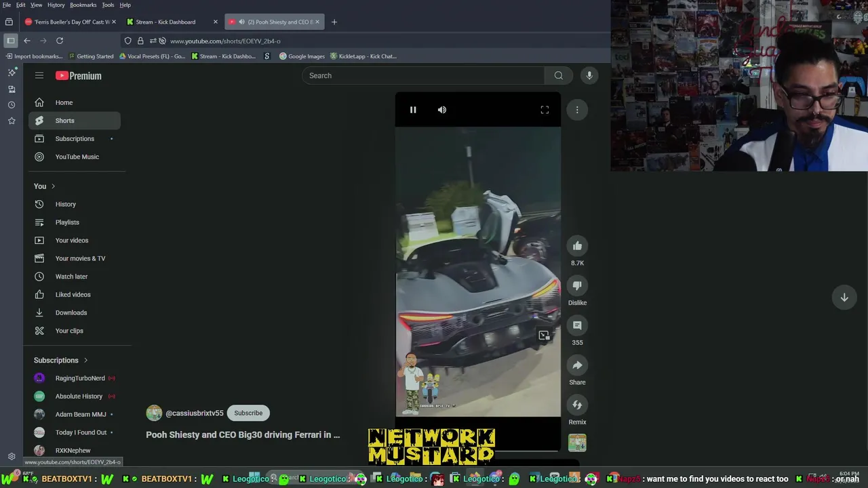Screen dimensions: 868x488
Task: Open @cassiusbrixtv55 channel link
Action: (x=195, y=413)
